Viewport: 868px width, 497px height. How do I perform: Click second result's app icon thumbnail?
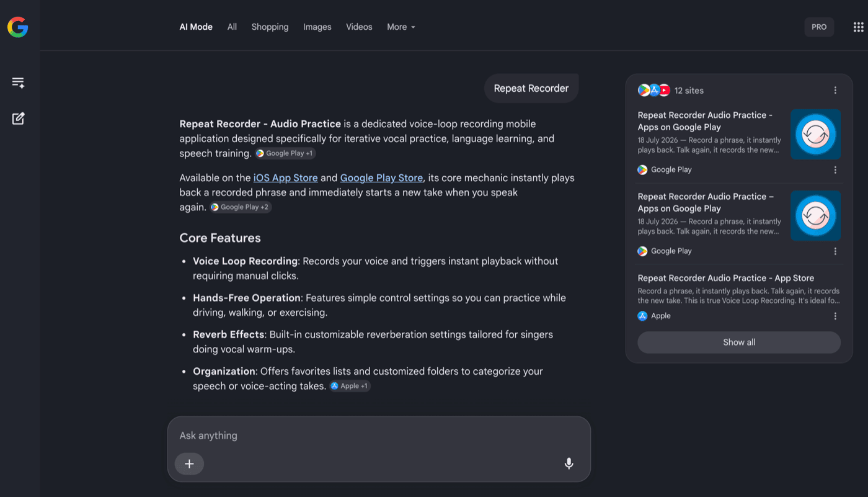815,216
